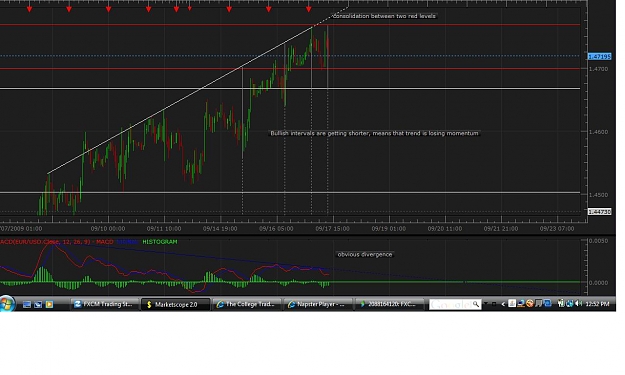Open the Windows Start menu orb
The image size is (625, 375).
[7, 304]
